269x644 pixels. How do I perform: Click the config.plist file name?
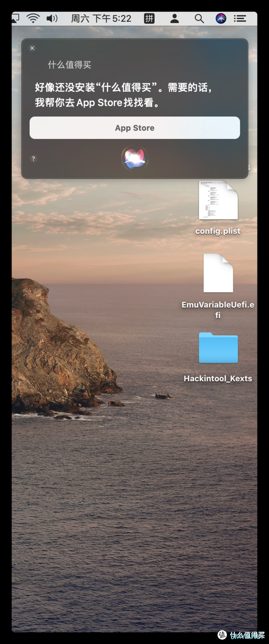[218, 231]
